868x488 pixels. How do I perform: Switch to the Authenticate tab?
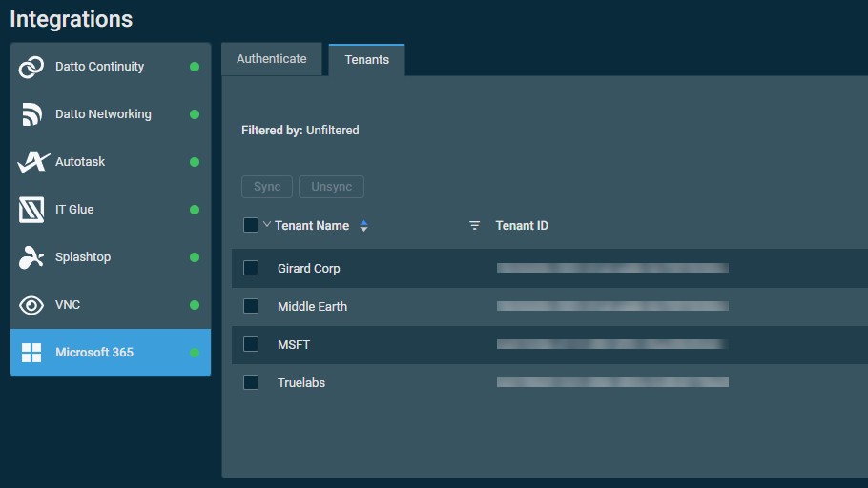click(271, 59)
